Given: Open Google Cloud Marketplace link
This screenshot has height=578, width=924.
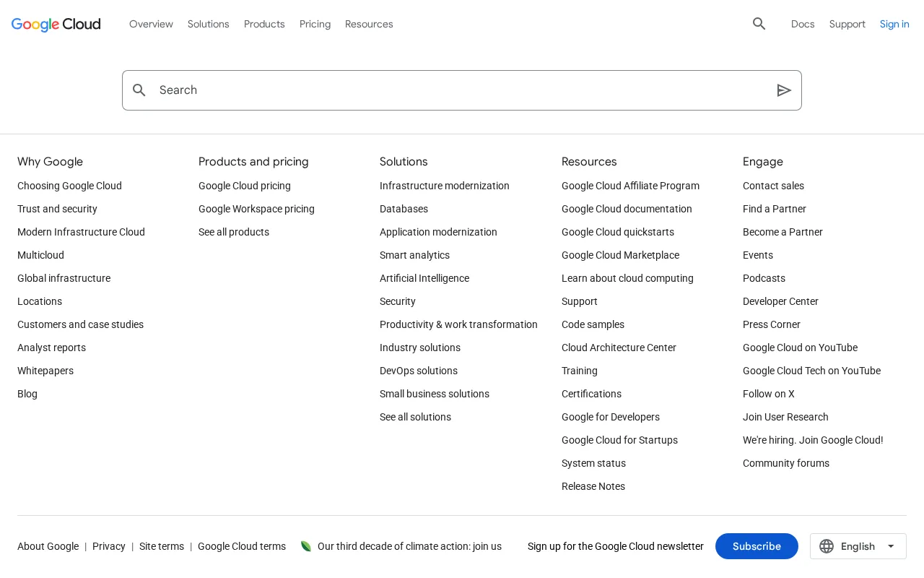Looking at the screenshot, I should tap(620, 255).
